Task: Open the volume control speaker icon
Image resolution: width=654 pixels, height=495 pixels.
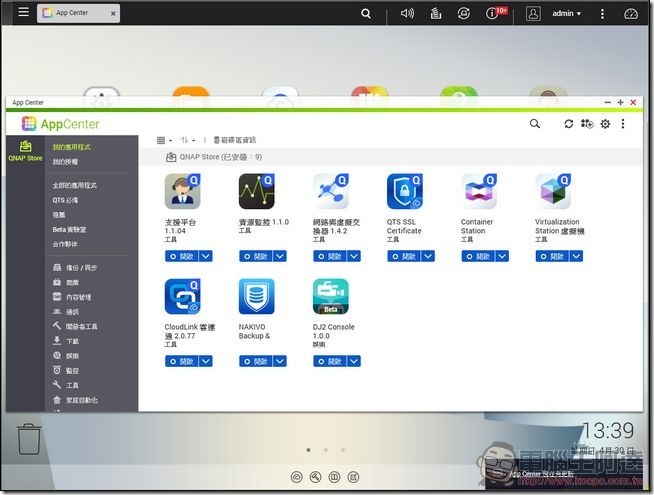Action: coord(407,13)
